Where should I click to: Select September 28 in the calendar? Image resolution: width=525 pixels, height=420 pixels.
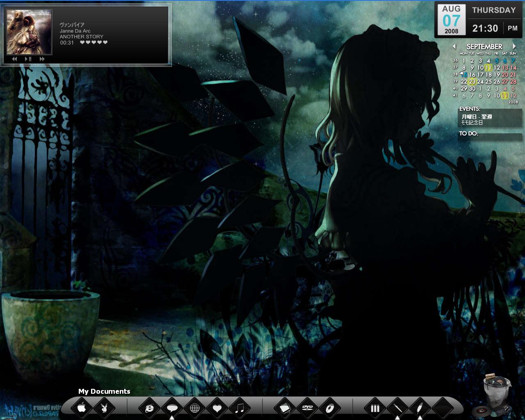(x=513, y=82)
